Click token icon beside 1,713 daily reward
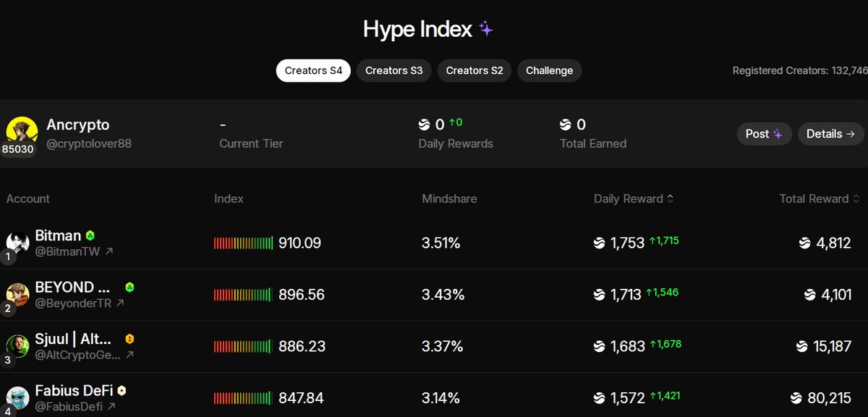Screen dimensions: 868x417 pos(599,295)
